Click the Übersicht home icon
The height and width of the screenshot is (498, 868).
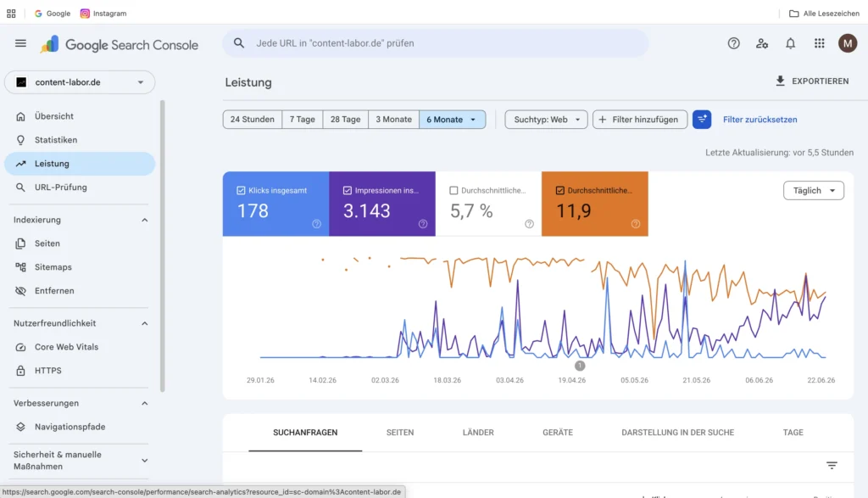(x=20, y=116)
